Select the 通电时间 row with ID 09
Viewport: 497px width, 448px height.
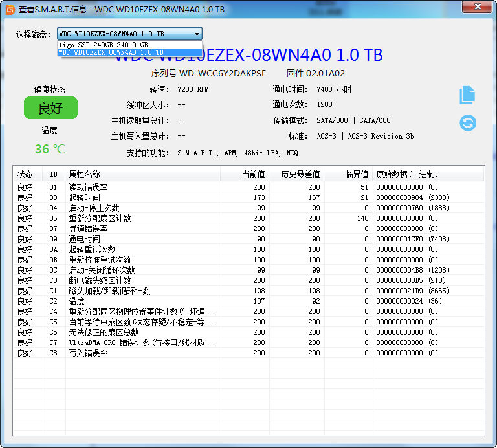coord(248,239)
